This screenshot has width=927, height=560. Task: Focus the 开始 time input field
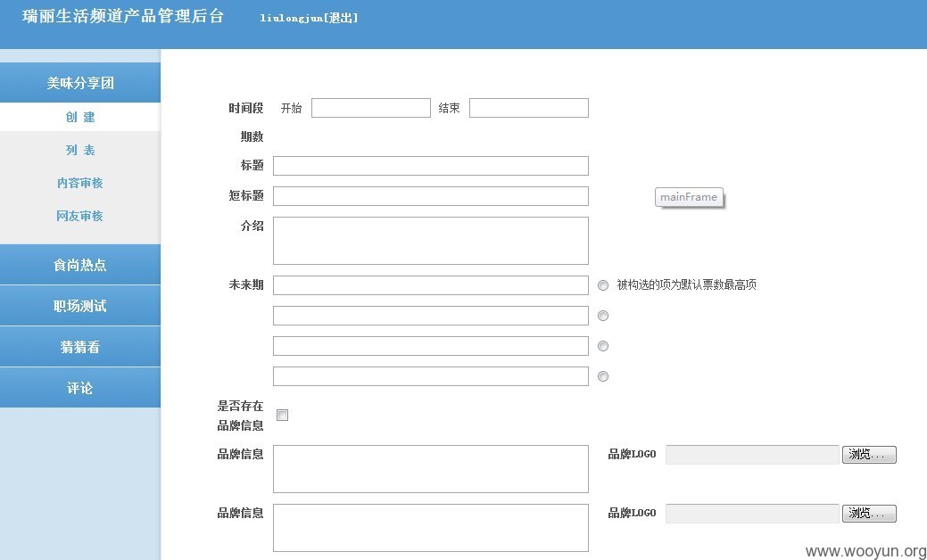click(370, 108)
